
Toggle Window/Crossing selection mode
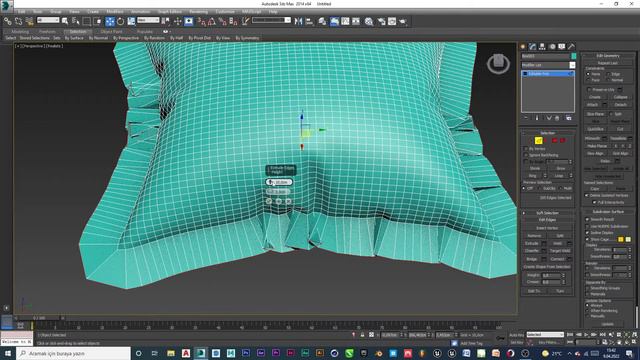(98, 21)
